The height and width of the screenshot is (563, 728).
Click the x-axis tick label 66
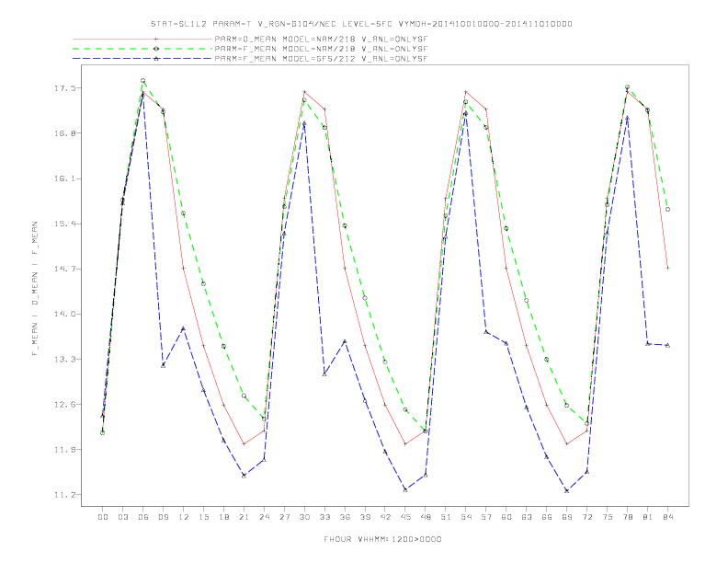547,517
